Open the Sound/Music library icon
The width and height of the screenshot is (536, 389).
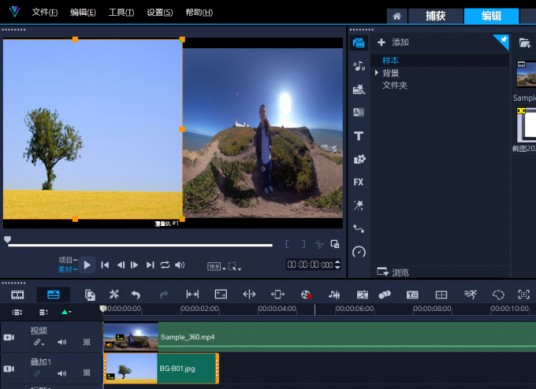pyautogui.click(x=359, y=66)
